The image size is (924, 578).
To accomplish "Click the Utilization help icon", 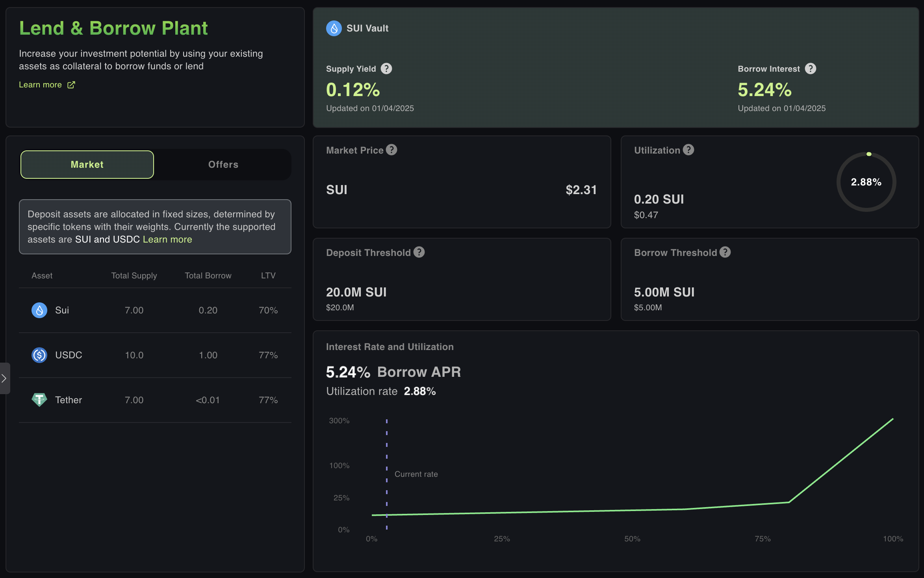I will pyautogui.click(x=688, y=150).
